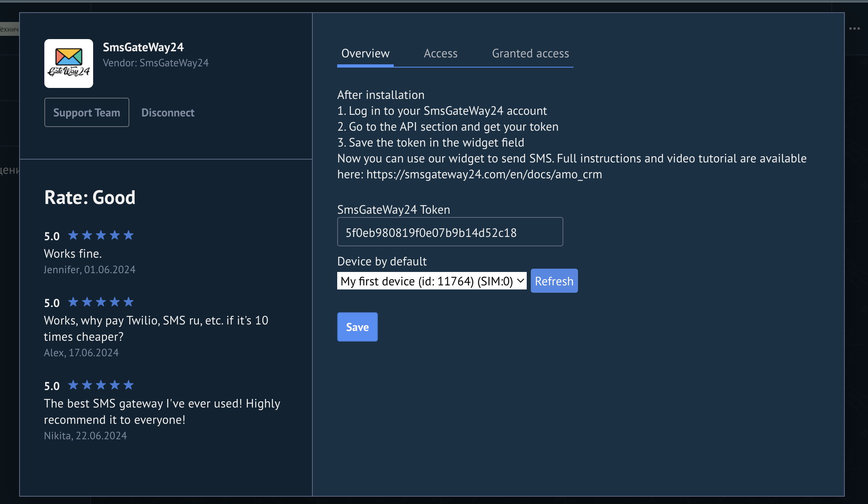The width and height of the screenshot is (868, 504).
Task: Click the 'Works fine.' review text
Action: [73, 254]
